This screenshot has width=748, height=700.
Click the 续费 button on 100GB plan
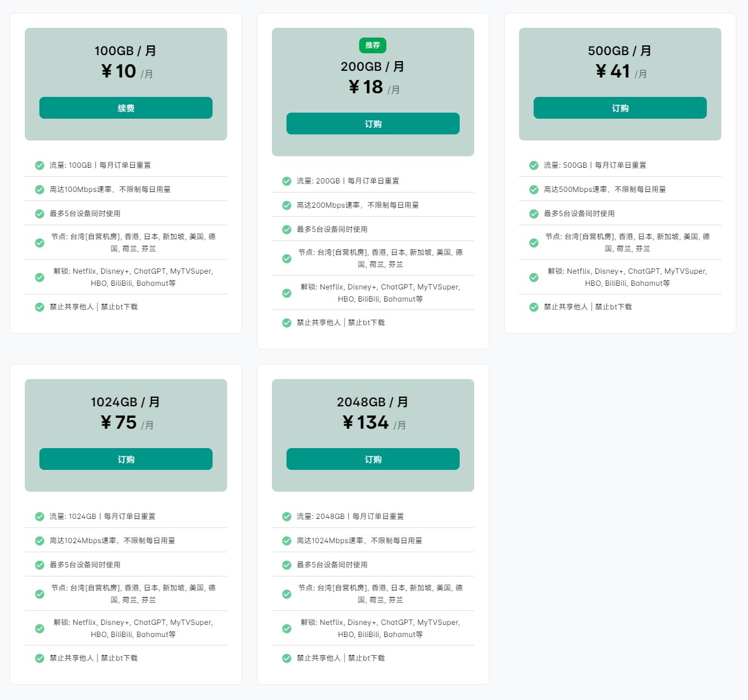click(126, 108)
